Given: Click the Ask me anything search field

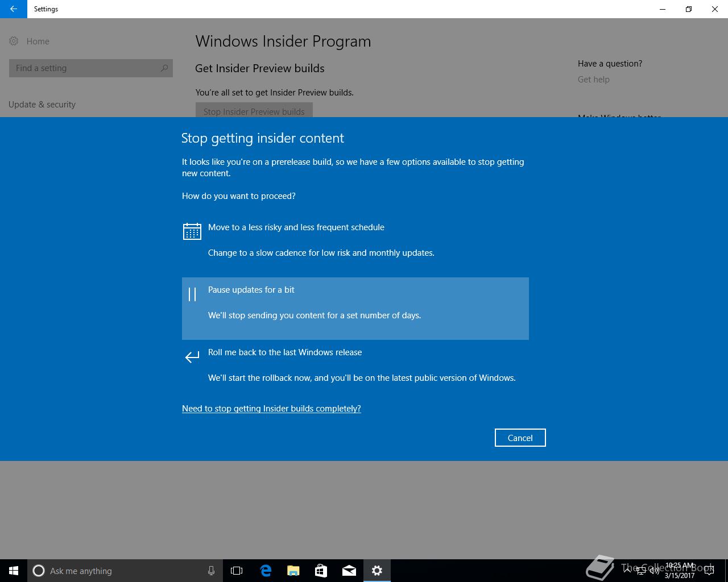Looking at the screenshot, I should click(x=124, y=571).
